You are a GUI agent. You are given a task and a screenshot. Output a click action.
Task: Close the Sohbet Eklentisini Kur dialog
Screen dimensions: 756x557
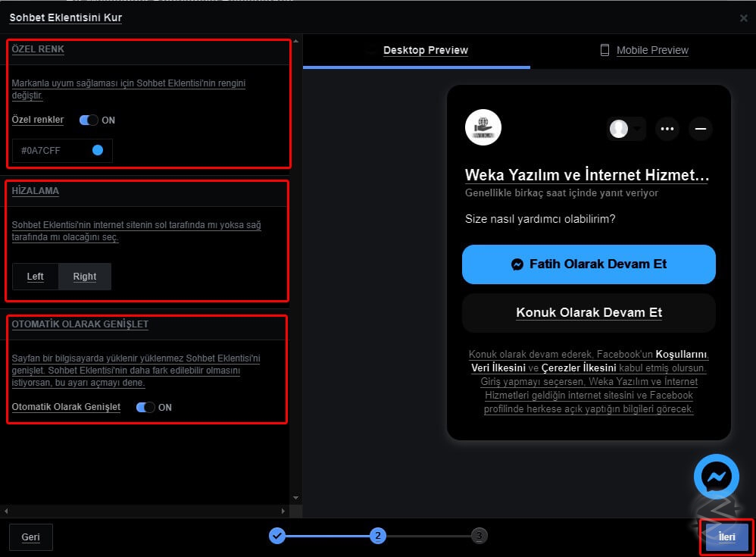(743, 17)
